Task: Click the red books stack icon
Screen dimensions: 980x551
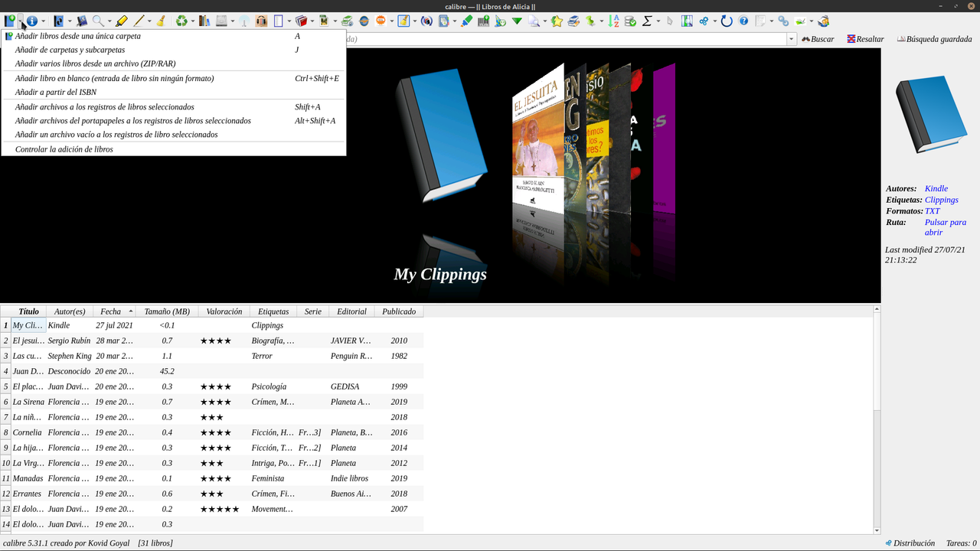Action: tap(301, 21)
